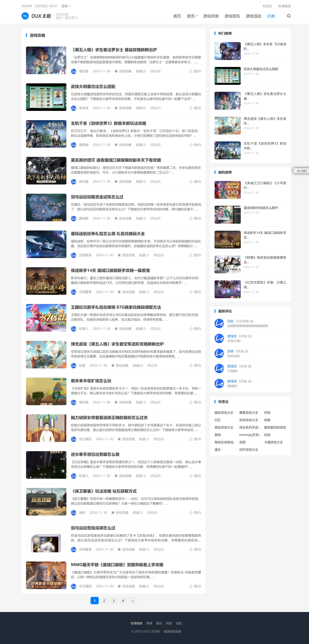Click the 管理员 avatar in 最新评论

click(x=219, y=338)
